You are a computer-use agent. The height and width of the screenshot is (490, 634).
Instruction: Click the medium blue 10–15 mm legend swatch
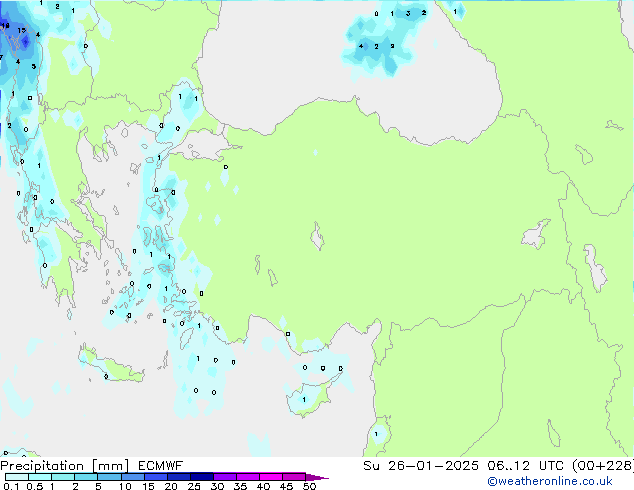(x=135, y=477)
